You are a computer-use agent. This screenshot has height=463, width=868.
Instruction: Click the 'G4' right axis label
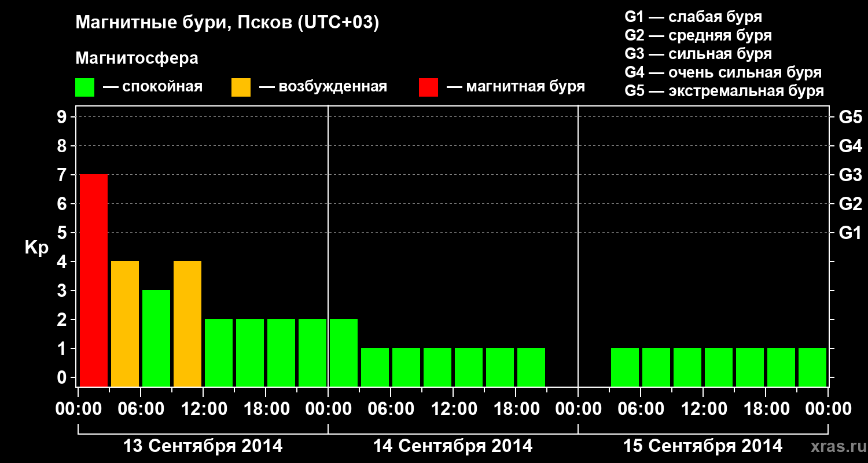click(851, 146)
